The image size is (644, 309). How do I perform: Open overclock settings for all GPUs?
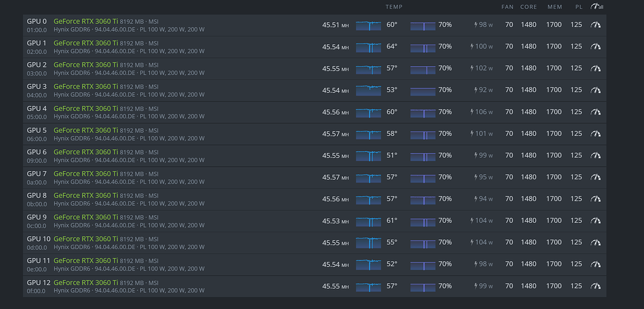[x=597, y=6]
